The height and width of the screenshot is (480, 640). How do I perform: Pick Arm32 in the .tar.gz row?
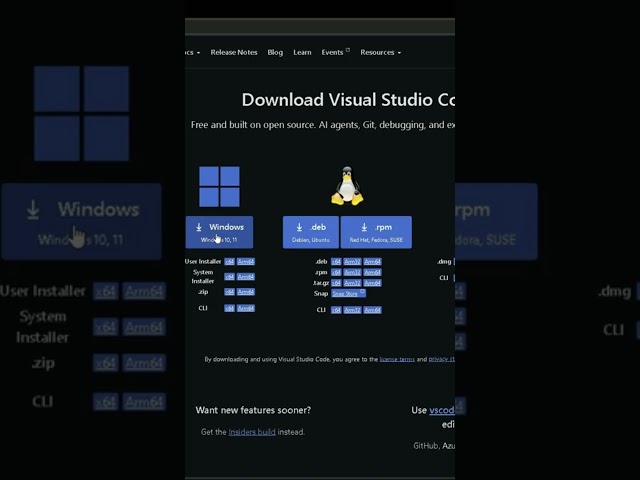coord(352,283)
